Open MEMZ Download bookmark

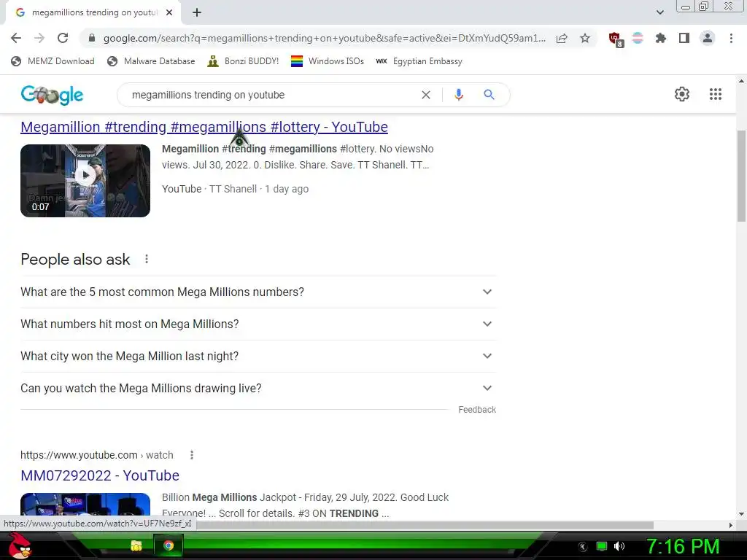pyautogui.click(x=53, y=61)
